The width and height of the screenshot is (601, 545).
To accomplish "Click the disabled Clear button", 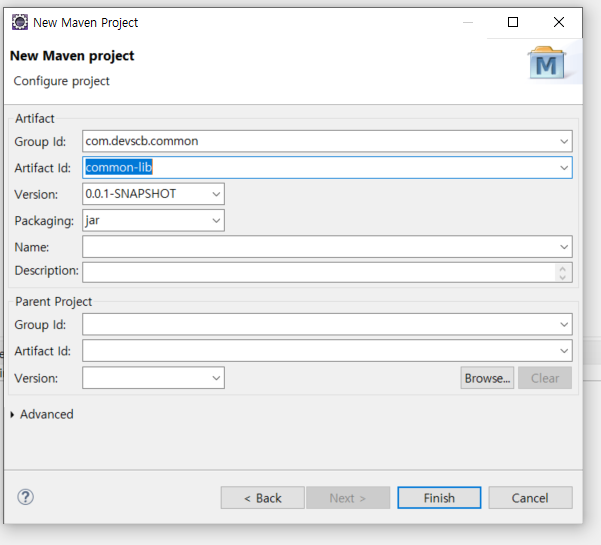I will click(545, 378).
